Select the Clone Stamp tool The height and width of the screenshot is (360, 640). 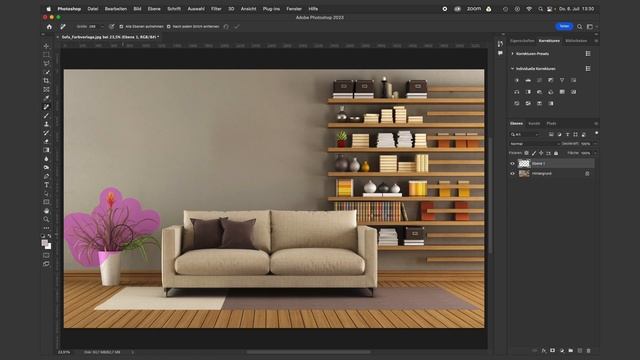[46, 124]
